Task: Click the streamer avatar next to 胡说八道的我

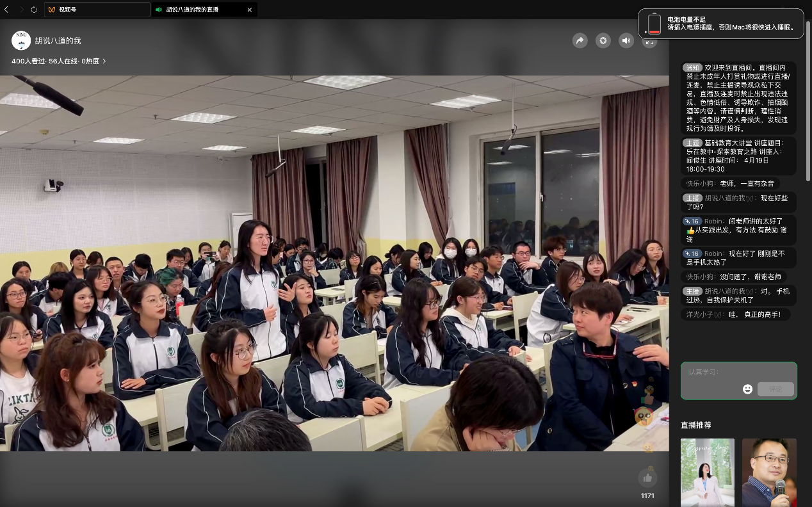Action: coord(21,41)
